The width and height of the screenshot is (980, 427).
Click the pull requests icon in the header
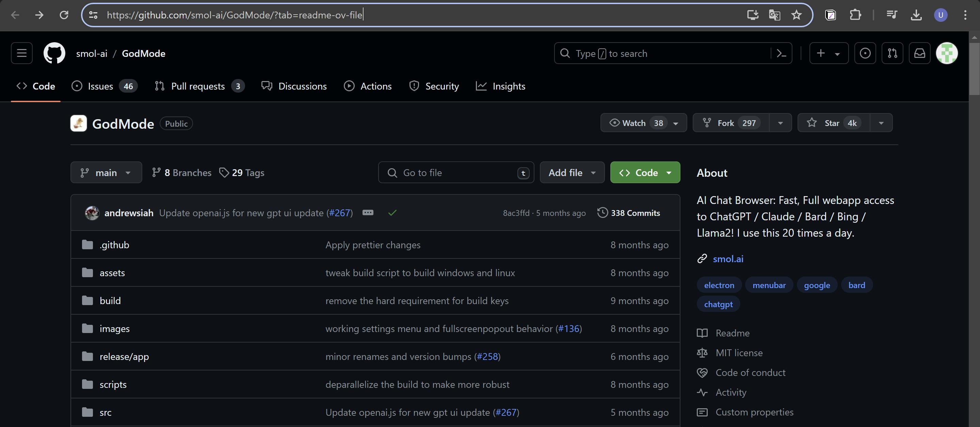[x=892, y=53]
